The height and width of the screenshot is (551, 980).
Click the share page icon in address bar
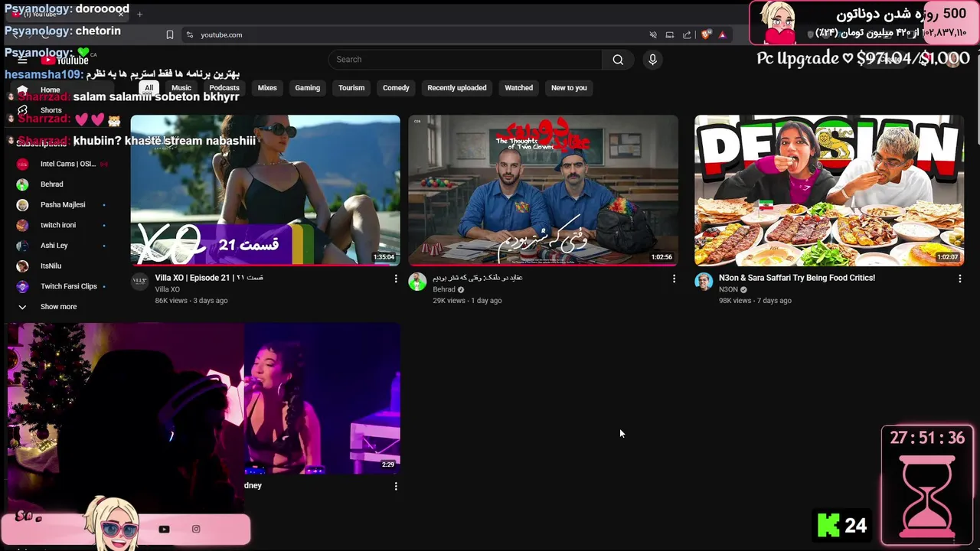coord(687,34)
